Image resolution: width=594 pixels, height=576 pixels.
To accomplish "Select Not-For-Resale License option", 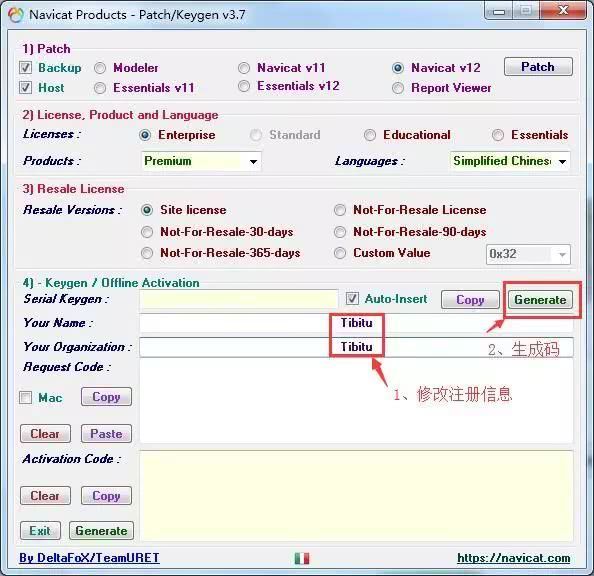I will (340, 210).
